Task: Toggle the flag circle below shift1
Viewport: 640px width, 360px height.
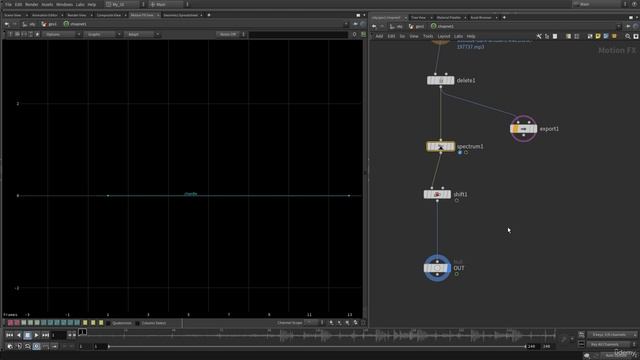Action: click(457, 201)
